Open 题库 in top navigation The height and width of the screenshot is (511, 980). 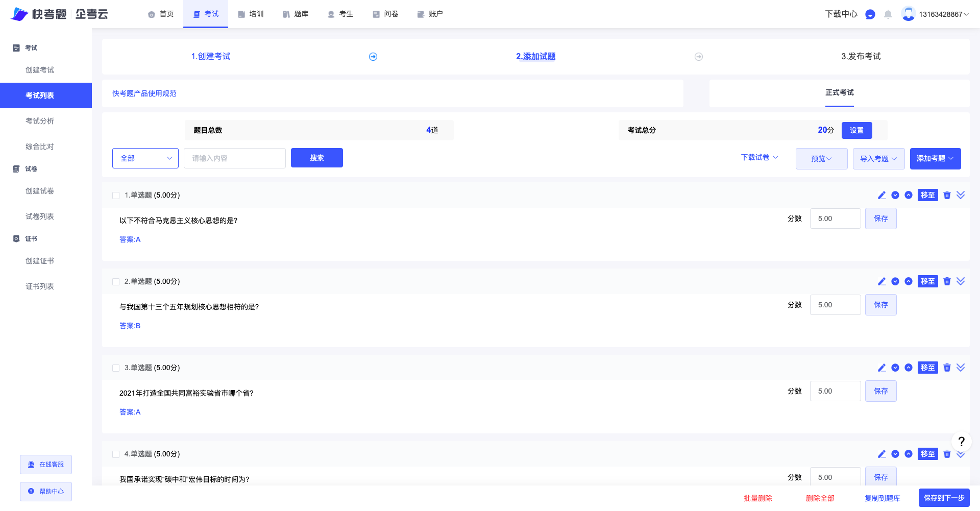click(296, 14)
